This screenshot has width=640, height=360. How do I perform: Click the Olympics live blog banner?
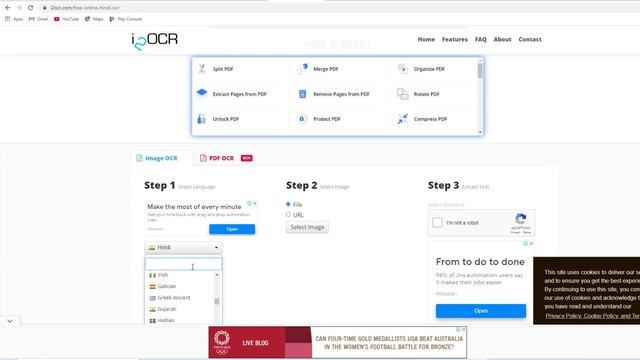click(338, 342)
